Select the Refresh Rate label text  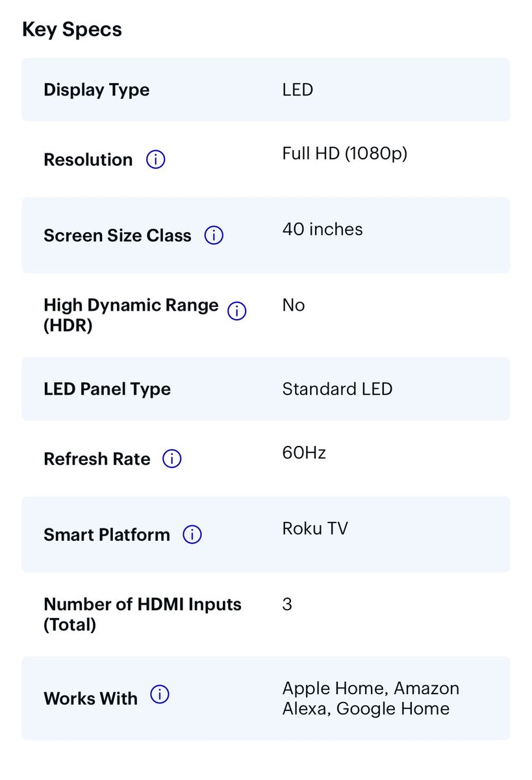tap(97, 459)
